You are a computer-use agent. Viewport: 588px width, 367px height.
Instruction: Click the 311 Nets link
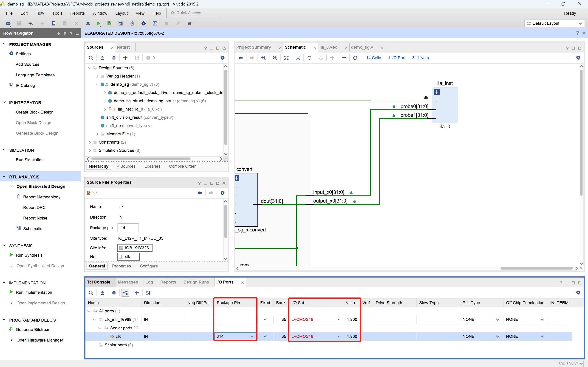[x=420, y=58]
